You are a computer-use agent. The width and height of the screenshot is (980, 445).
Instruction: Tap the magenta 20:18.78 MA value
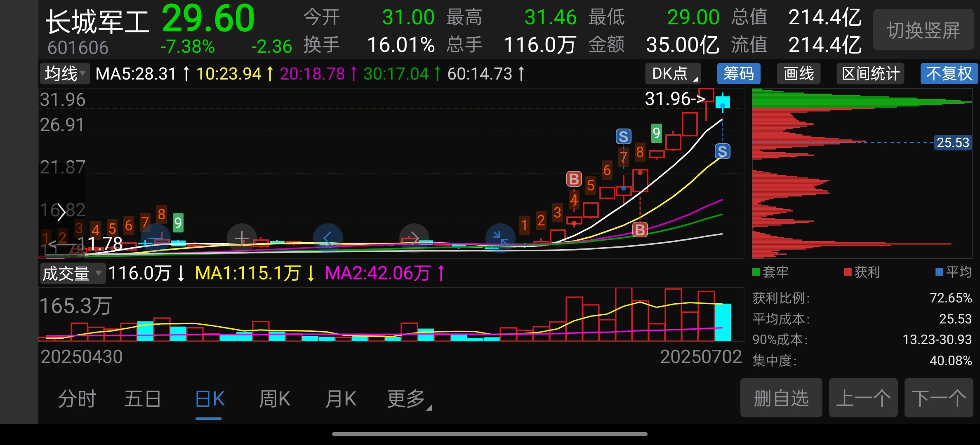coord(312,74)
